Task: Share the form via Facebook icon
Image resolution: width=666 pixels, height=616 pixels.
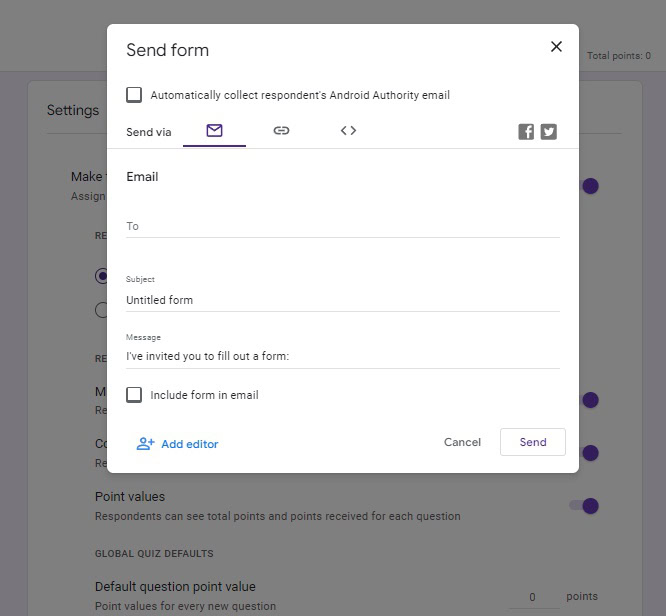Action: point(526,132)
